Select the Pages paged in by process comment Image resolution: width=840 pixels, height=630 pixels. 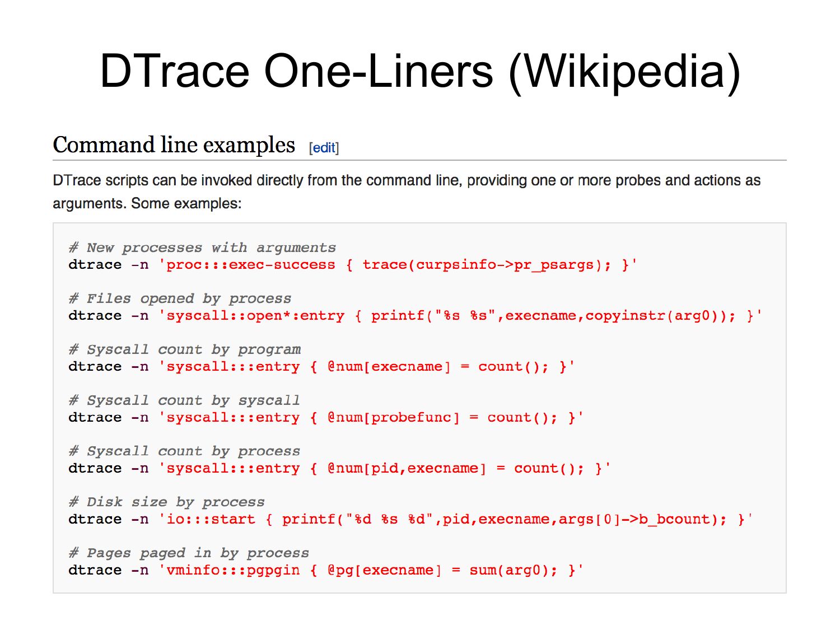coord(189,553)
